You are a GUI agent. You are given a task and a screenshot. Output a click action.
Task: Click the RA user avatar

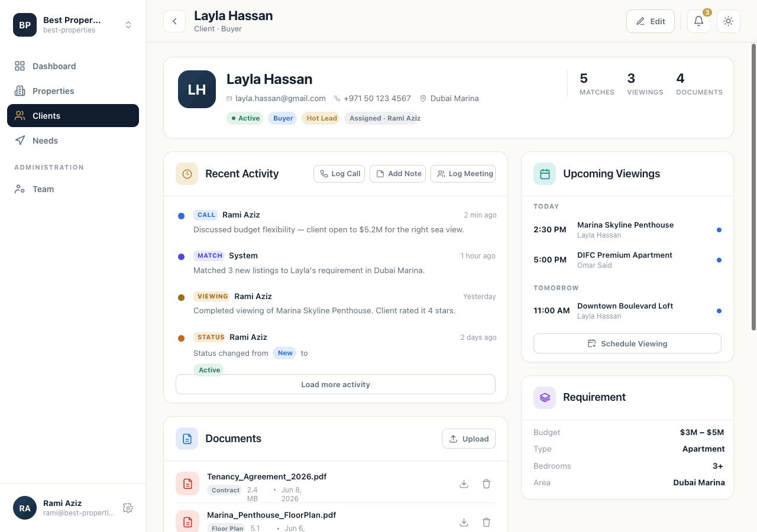point(25,508)
